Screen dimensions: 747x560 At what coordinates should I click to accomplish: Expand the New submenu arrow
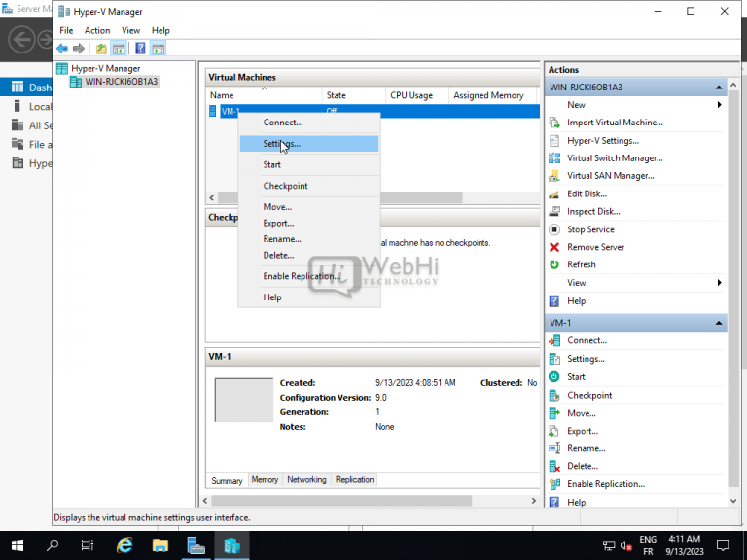pyautogui.click(x=720, y=105)
